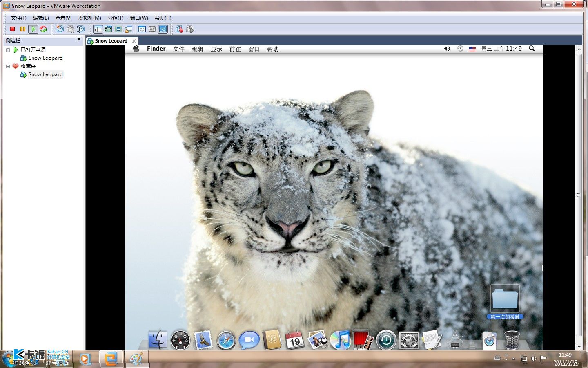Select Snow Leopard under 收藏夹

[x=45, y=74]
